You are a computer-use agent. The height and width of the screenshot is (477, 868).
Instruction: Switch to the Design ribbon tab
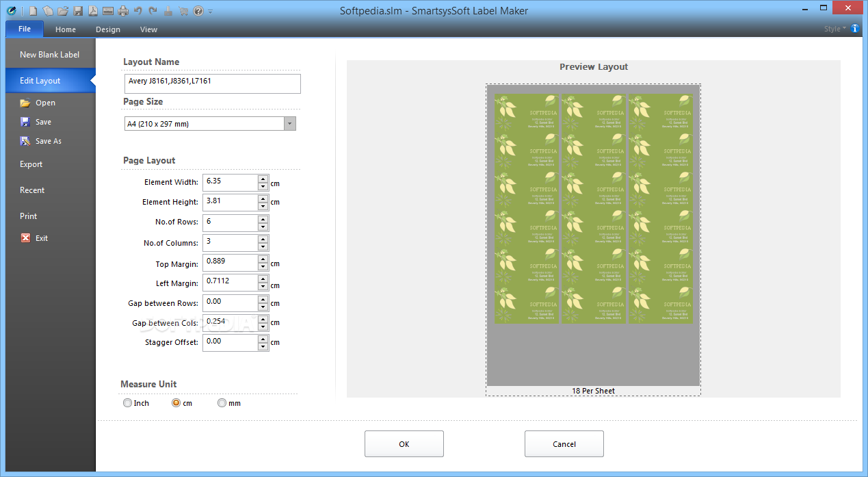pyautogui.click(x=108, y=29)
